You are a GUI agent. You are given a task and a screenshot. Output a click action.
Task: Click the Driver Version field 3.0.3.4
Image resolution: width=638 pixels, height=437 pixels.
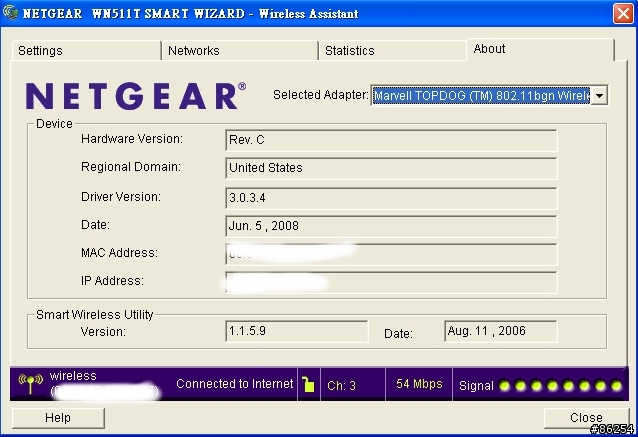[391, 198]
